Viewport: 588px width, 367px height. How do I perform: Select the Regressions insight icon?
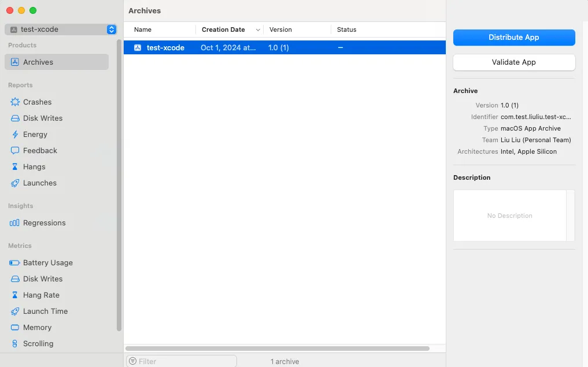(x=16, y=223)
